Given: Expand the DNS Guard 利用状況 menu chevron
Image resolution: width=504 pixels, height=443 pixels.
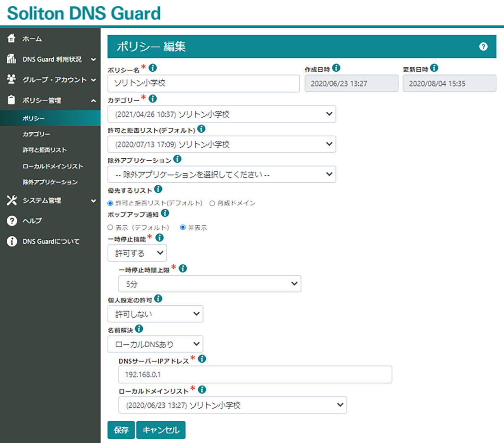Looking at the screenshot, I should pyautogui.click(x=93, y=60).
